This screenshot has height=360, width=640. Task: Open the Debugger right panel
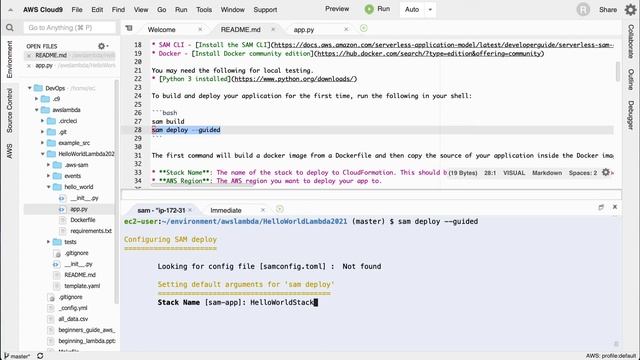631,115
